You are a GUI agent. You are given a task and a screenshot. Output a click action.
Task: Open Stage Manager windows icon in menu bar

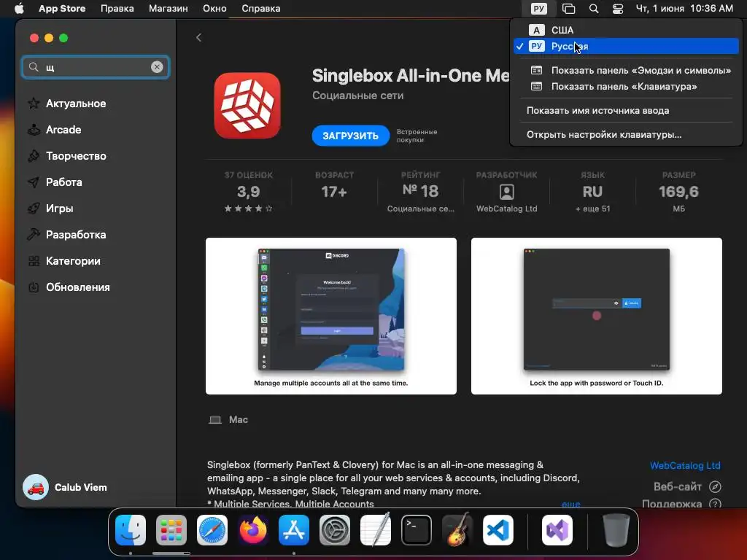coord(568,9)
